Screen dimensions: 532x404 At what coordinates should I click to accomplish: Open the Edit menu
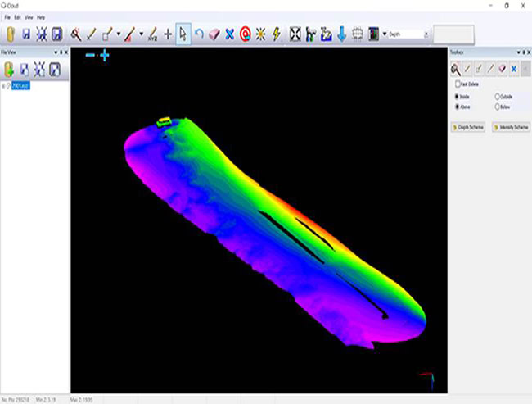[18, 17]
